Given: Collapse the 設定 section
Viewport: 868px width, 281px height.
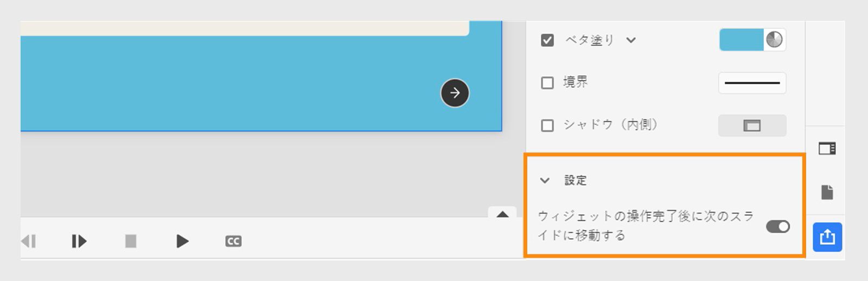Looking at the screenshot, I should [545, 181].
